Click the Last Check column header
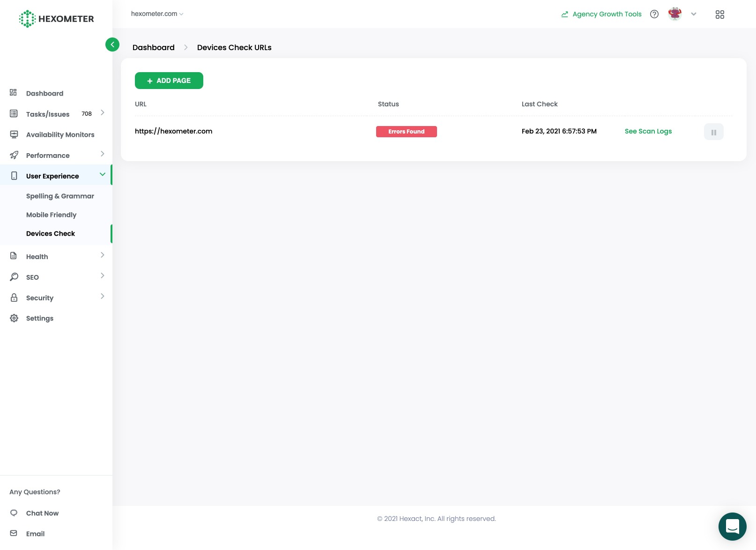Viewport: 756px width, 550px height. point(540,104)
